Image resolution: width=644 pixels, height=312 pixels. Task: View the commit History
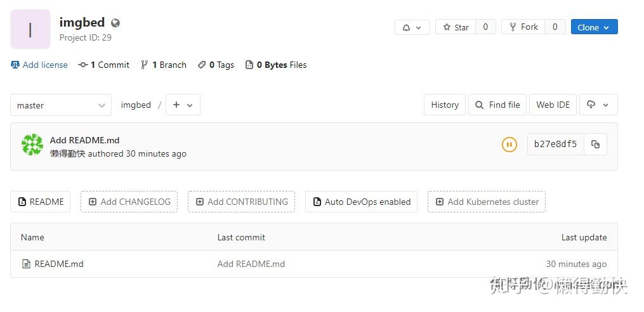pos(445,105)
